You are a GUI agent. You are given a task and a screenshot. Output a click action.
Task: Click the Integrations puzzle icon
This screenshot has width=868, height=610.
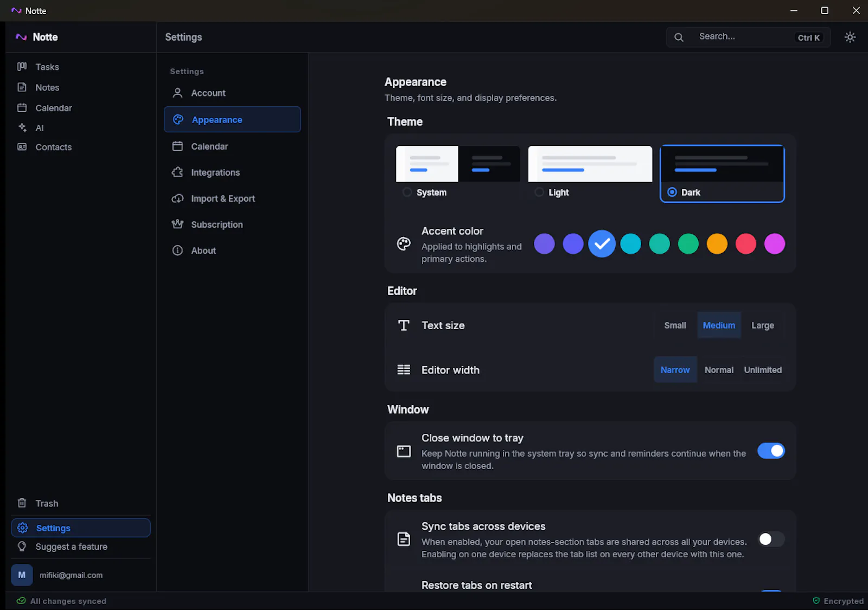pos(177,172)
